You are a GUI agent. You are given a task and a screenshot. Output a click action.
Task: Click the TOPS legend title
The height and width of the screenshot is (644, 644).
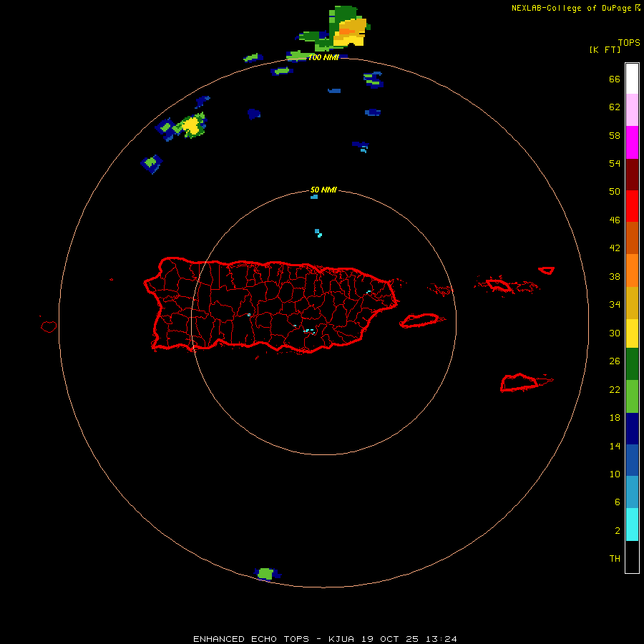[x=629, y=42]
